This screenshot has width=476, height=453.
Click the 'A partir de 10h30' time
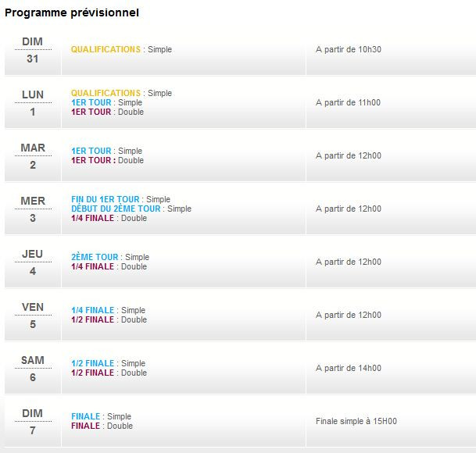[349, 49]
